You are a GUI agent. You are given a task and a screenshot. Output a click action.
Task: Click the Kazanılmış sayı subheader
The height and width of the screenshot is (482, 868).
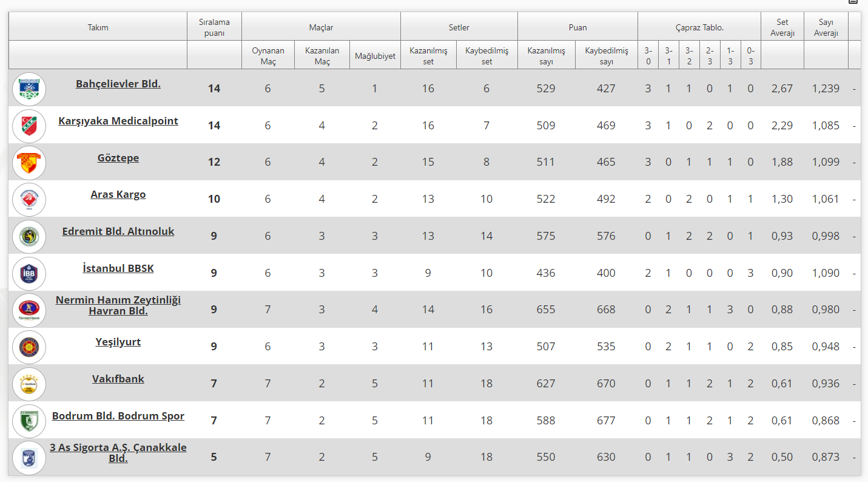coord(546,56)
